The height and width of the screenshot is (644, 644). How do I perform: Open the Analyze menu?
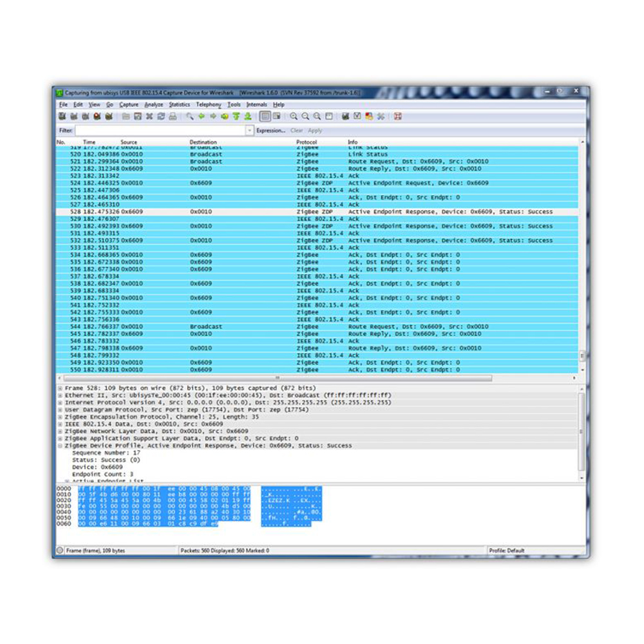pyautogui.click(x=154, y=105)
